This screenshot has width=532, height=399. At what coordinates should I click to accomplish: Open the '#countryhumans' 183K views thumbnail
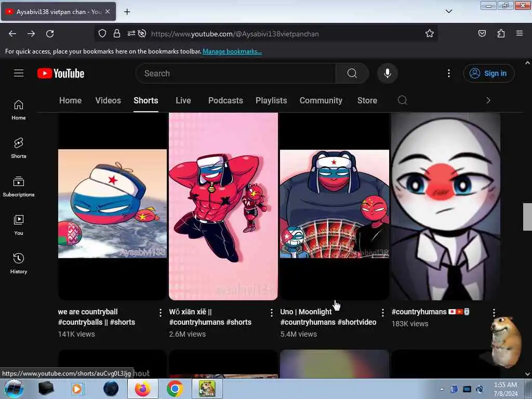(445, 206)
